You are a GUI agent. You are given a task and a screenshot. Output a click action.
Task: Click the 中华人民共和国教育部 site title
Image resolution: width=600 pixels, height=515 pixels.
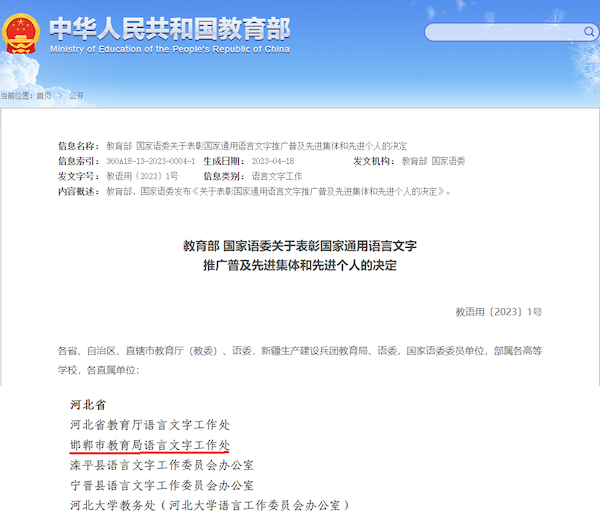coord(170,28)
